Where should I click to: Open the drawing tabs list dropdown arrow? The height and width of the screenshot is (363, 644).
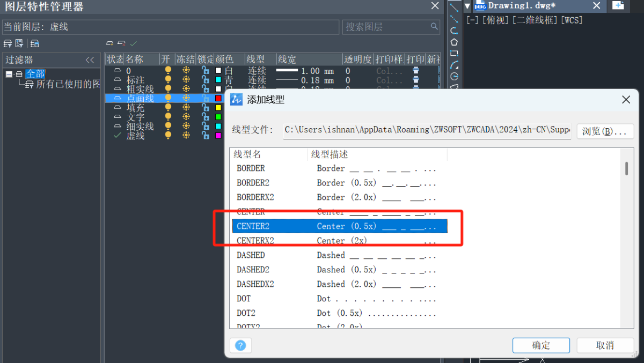pos(467,6)
